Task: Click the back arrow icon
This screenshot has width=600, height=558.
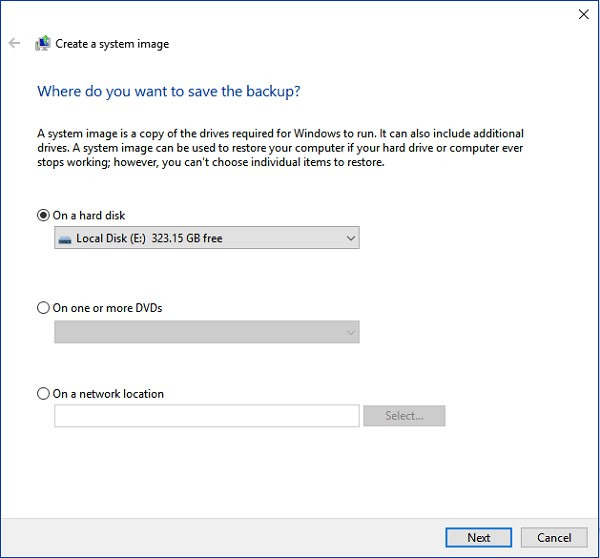Action: (15, 43)
